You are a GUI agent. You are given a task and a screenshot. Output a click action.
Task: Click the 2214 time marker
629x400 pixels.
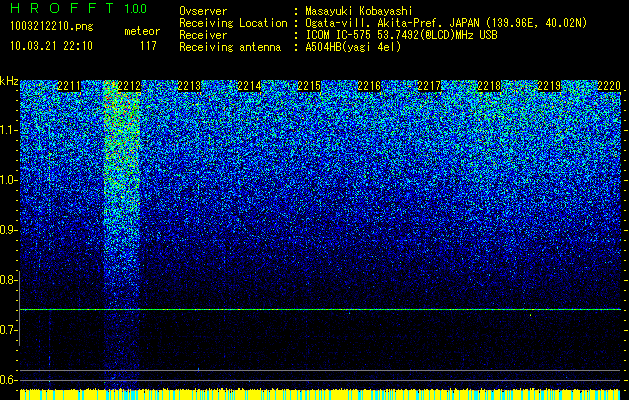pyautogui.click(x=249, y=86)
